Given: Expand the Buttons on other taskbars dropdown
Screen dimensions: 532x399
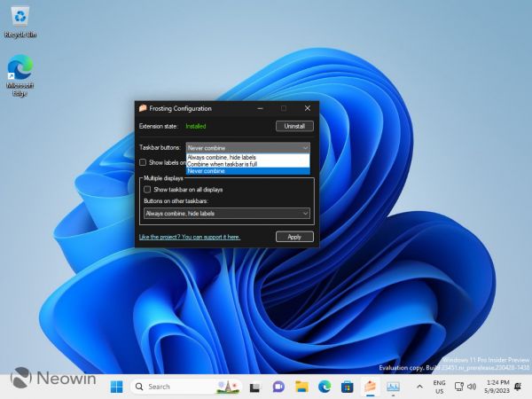Looking at the screenshot, I should [305, 214].
